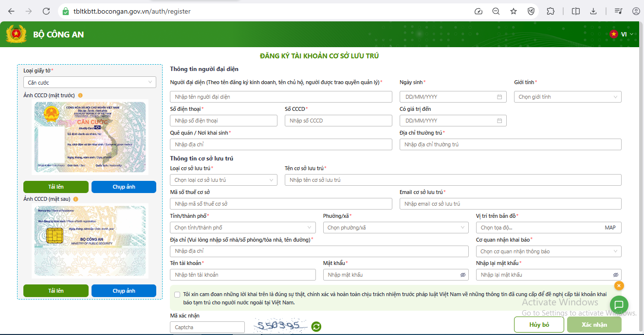Viewport: 644px width, 335px height.
Task: Click the Bộ Công An emblem logo
Action: tap(16, 34)
